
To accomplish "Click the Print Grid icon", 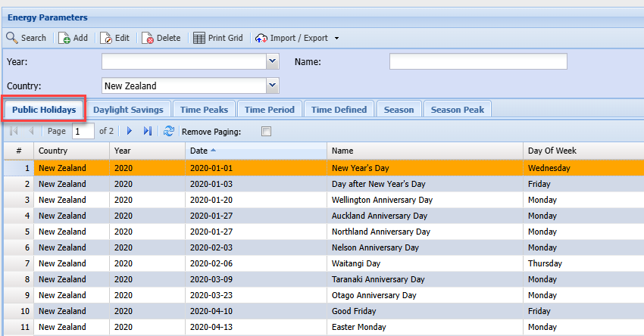I will (x=199, y=38).
